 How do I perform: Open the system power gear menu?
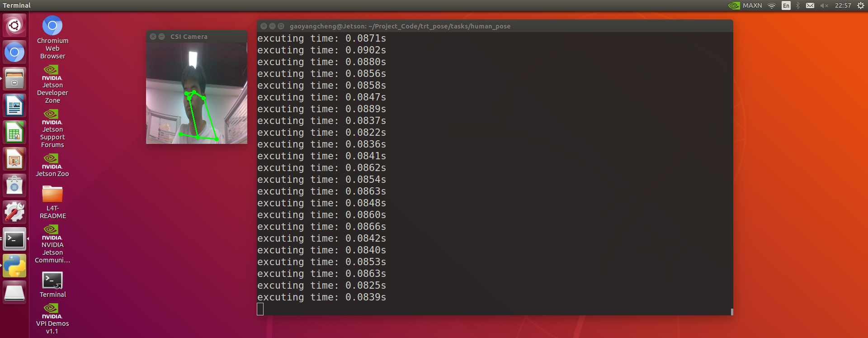tap(861, 5)
